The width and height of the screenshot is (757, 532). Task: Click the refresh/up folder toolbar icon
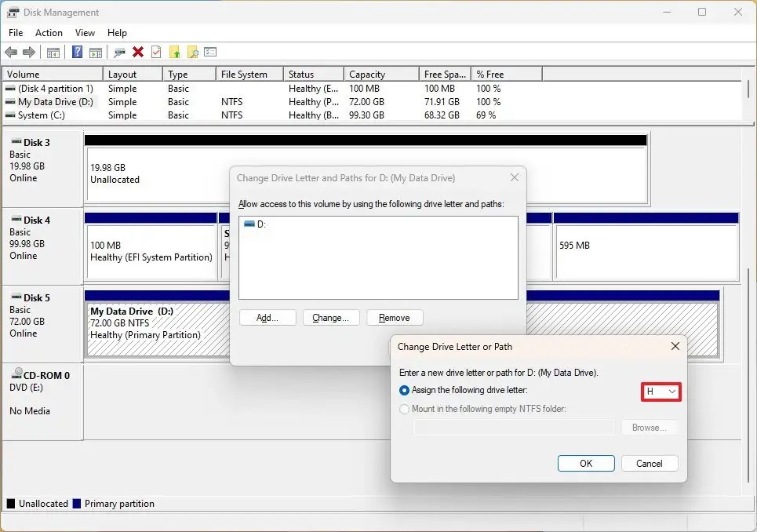(175, 52)
